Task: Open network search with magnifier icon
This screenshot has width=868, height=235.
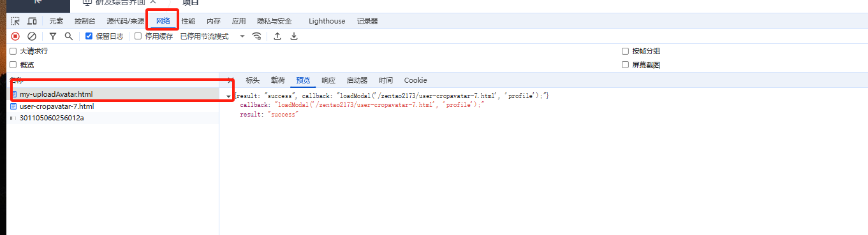Action: [x=68, y=36]
